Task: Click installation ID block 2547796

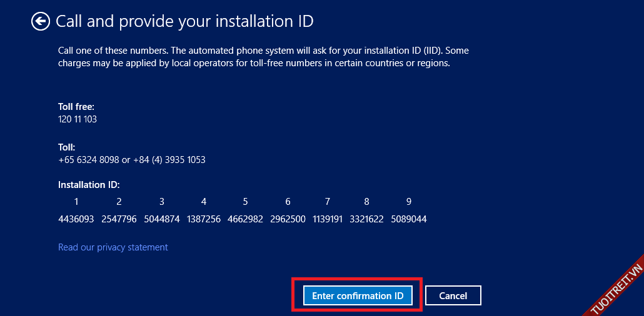Action: tap(119, 219)
